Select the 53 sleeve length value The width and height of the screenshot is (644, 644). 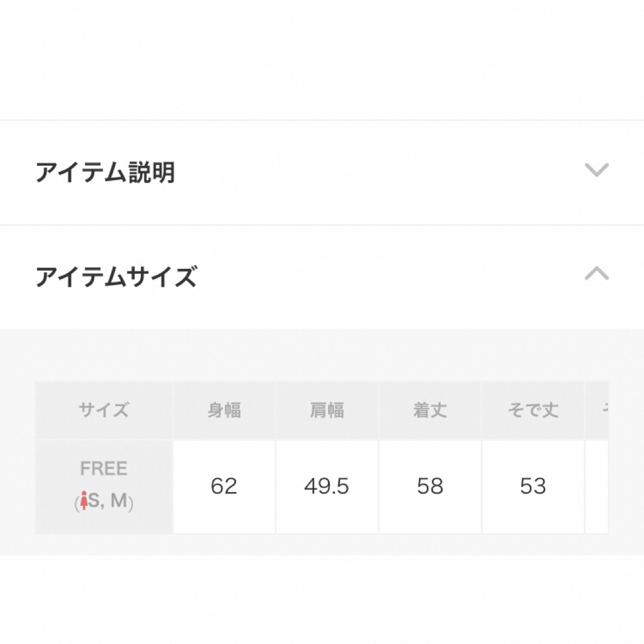[x=532, y=487]
